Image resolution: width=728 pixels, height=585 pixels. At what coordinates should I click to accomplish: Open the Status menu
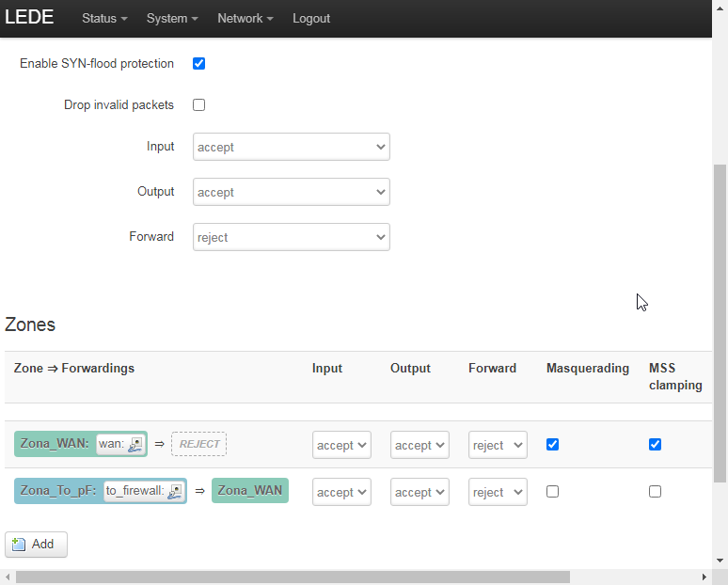click(x=104, y=19)
